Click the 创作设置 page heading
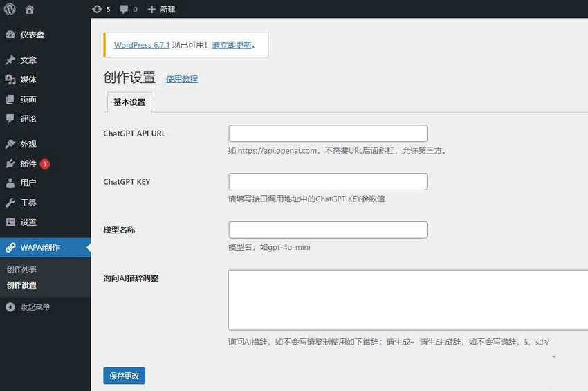This screenshot has width=588, height=391. (x=129, y=78)
